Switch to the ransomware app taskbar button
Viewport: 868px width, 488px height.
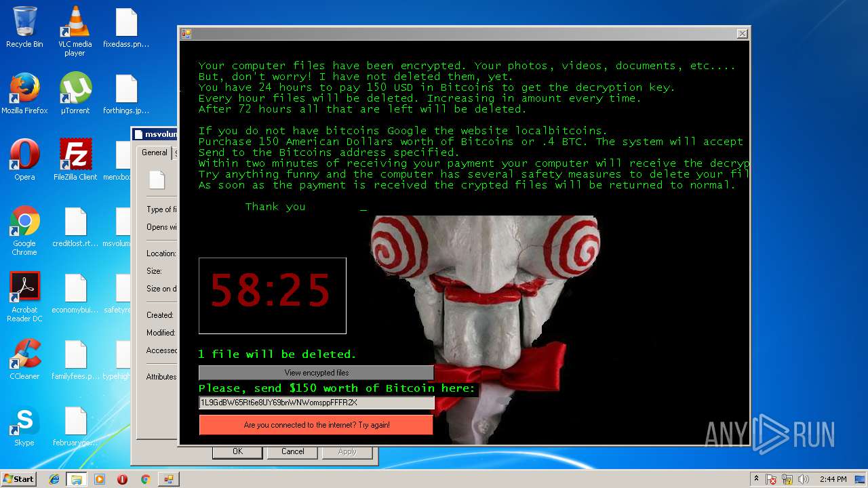[x=168, y=479]
